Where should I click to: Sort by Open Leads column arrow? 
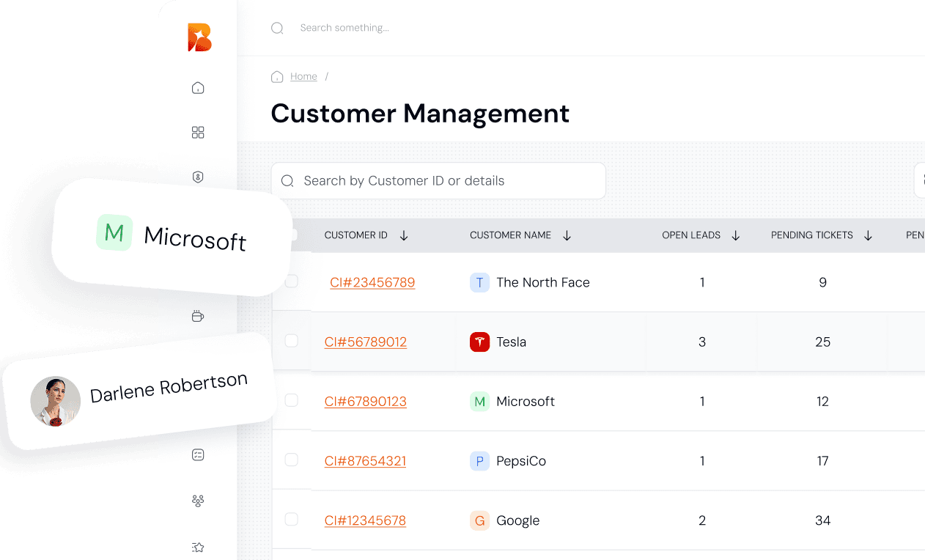click(x=736, y=235)
